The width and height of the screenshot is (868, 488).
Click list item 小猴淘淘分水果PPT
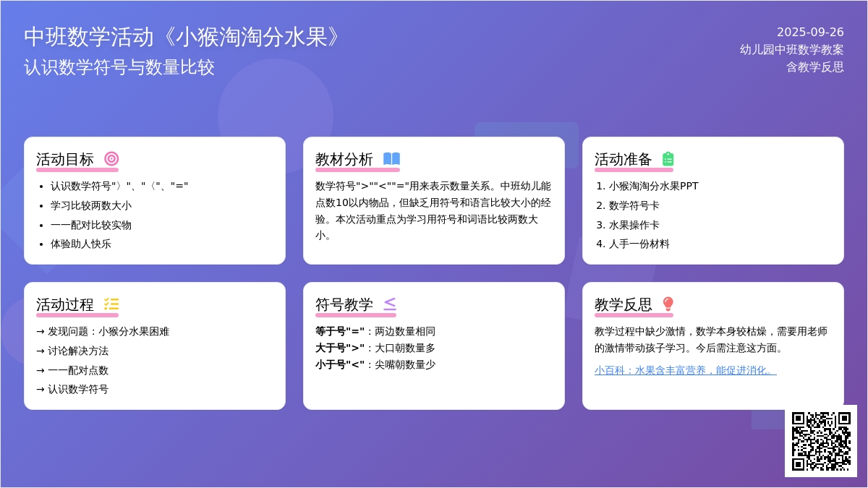(x=653, y=186)
